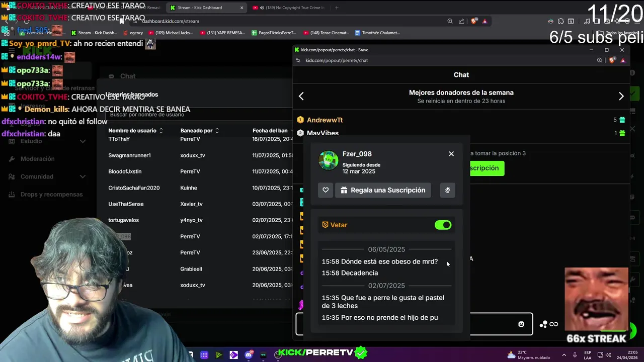Go to next leaderboard with right arrow

(621, 96)
